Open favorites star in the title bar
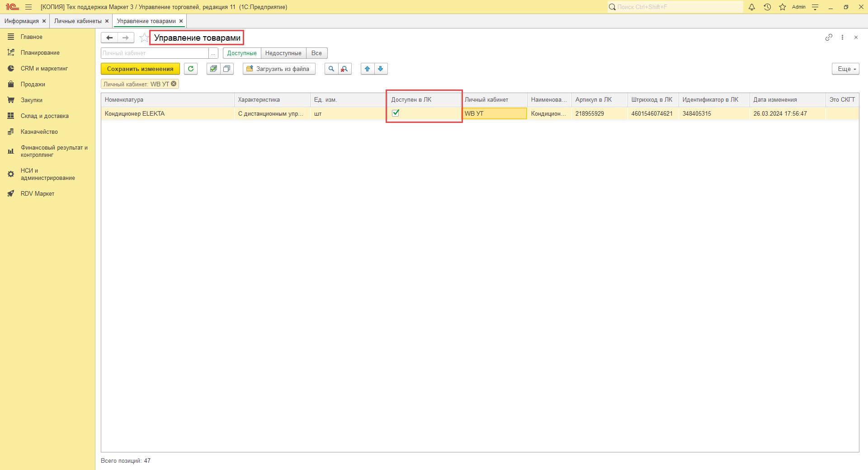This screenshot has height=470, width=868. [783, 7]
